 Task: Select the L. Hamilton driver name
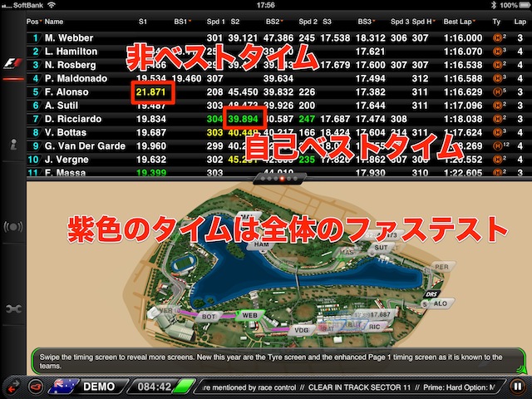pos(71,52)
